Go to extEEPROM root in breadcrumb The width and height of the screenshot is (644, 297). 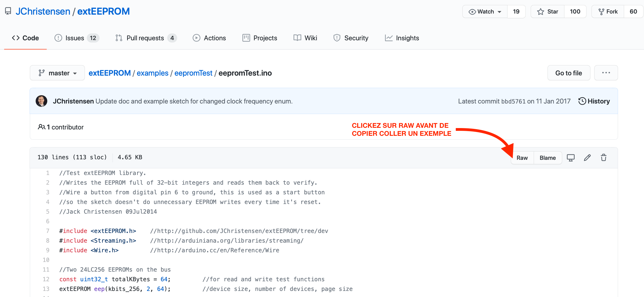109,73
